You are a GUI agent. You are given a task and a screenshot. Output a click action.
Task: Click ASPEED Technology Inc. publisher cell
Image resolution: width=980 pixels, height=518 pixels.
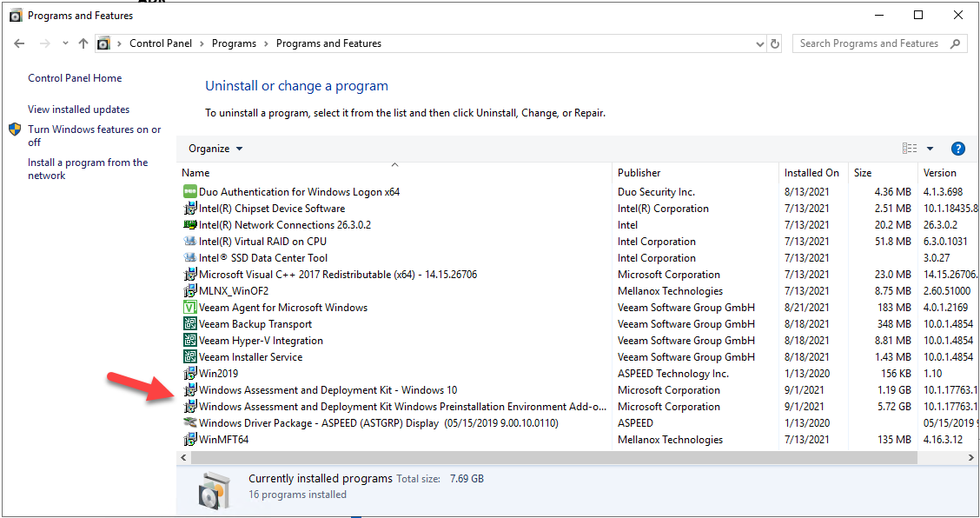coord(673,374)
